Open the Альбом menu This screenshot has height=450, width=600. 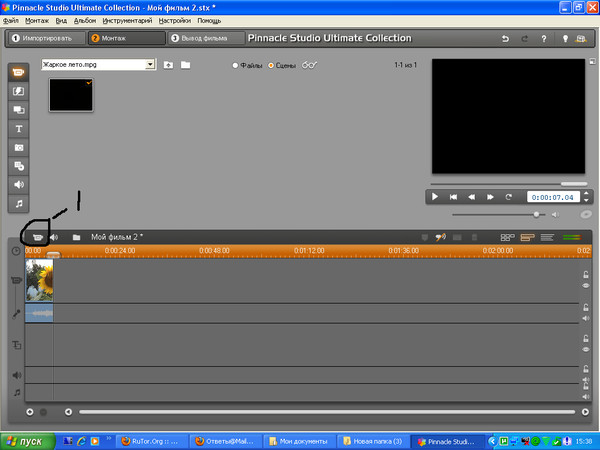(x=85, y=21)
